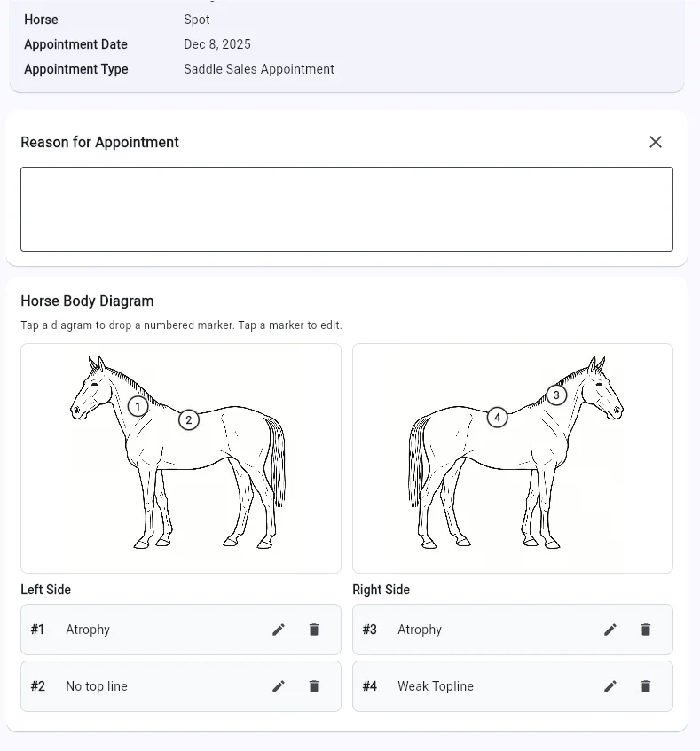Open marker 4 on the right-side horse
This screenshot has height=751, width=700.
[x=498, y=415]
